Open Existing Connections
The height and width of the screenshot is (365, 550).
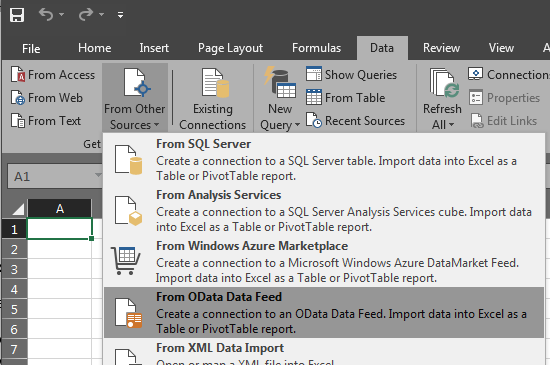[x=213, y=99]
